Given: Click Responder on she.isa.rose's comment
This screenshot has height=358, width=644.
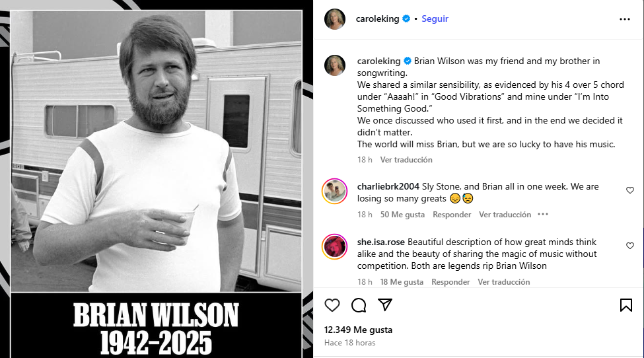Looking at the screenshot, I should [x=450, y=282].
